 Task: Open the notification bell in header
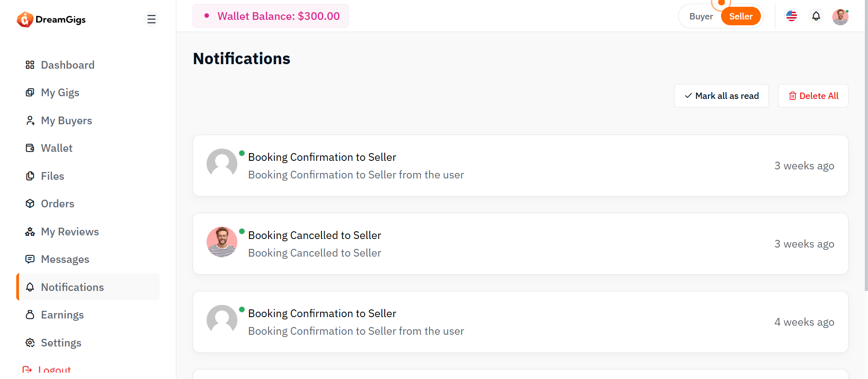(x=816, y=16)
